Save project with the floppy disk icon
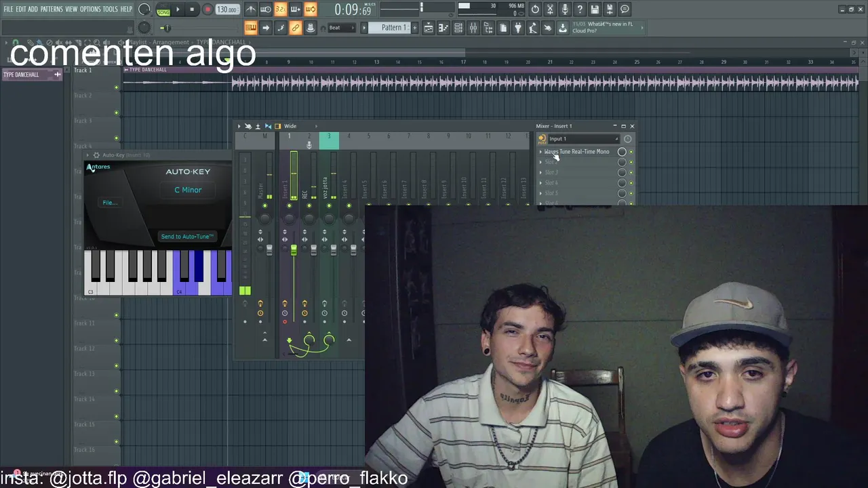 click(x=595, y=9)
